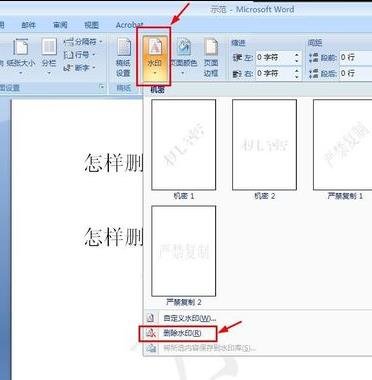
Task: Click the first 怎样删 heading line in document
Action: tap(113, 163)
